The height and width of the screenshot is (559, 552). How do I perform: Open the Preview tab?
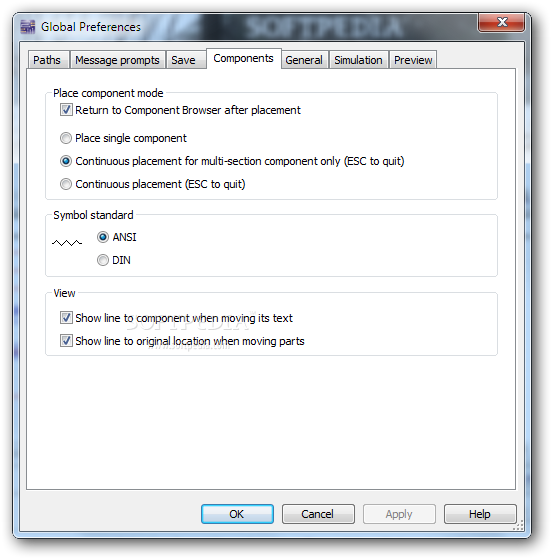click(x=413, y=60)
